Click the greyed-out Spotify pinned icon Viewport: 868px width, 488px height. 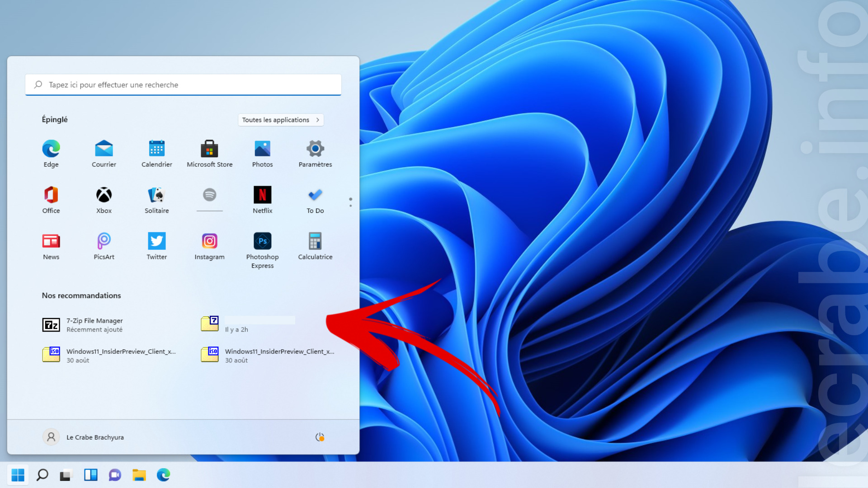[x=210, y=195]
